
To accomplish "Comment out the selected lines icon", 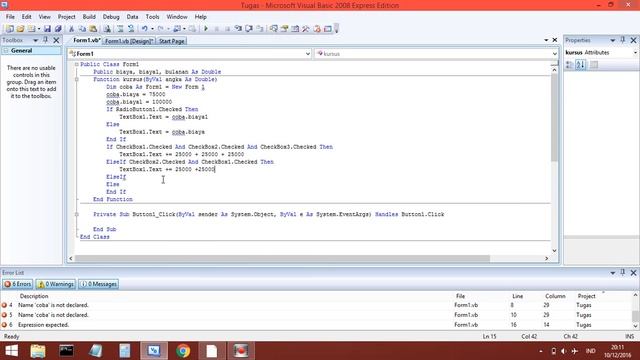I will pyautogui.click(x=120, y=29).
